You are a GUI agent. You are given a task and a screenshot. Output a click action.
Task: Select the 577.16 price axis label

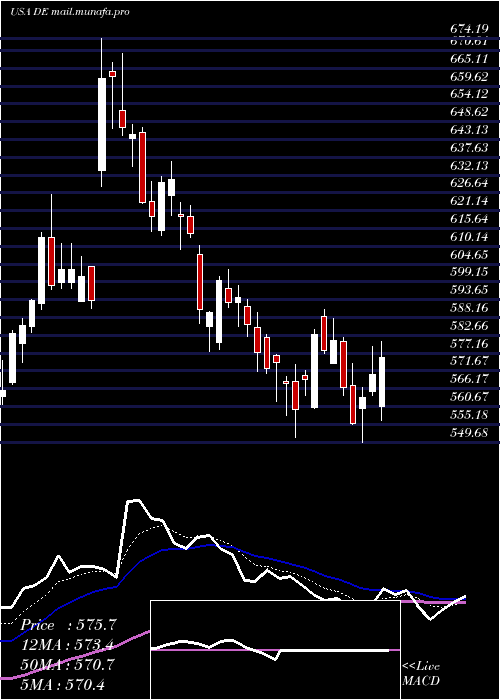[469, 344]
